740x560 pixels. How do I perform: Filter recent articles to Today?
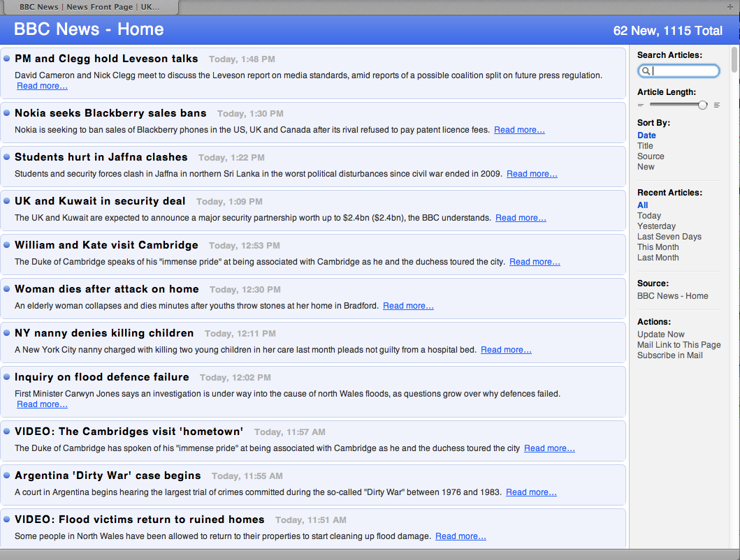649,216
